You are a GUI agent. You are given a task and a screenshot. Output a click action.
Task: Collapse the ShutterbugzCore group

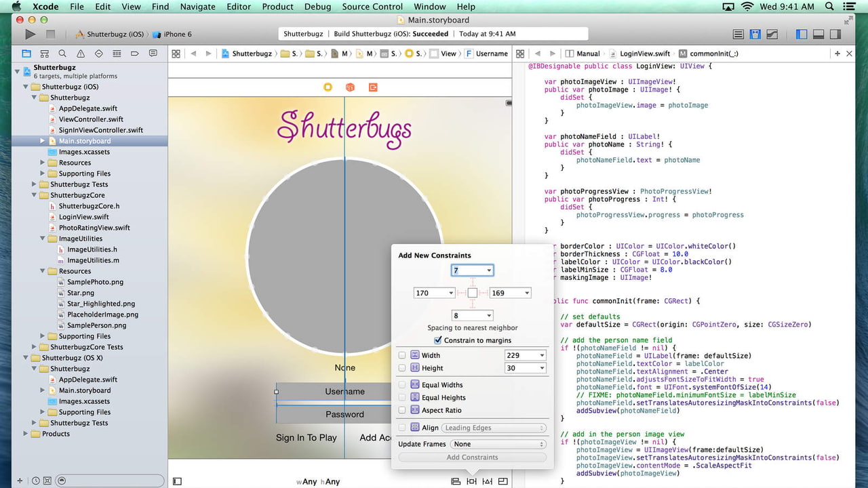point(35,195)
